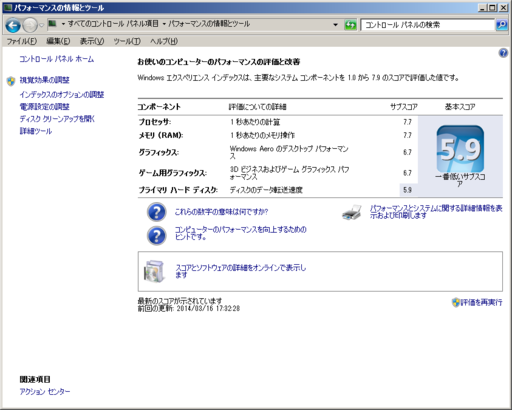The width and height of the screenshot is (512, 410).
Task: Click the blue help icon at top right
Action: click(503, 53)
